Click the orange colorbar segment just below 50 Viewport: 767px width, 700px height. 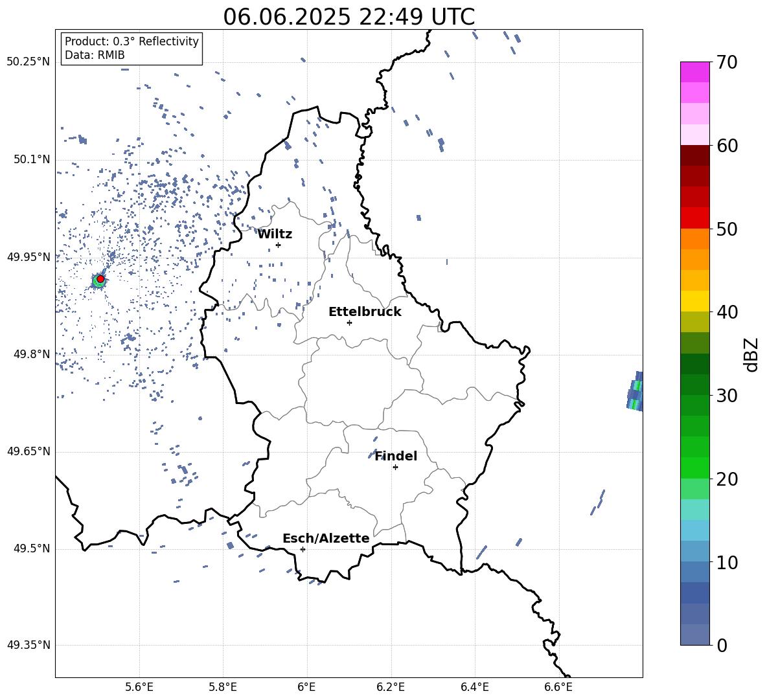click(x=695, y=239)
